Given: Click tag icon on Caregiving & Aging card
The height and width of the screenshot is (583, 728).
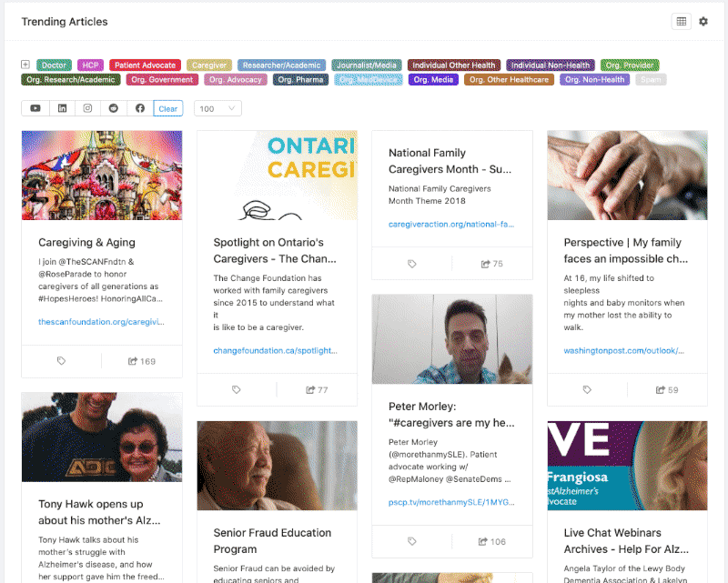Looking at the screenshot, I should [x=61, y=361].
